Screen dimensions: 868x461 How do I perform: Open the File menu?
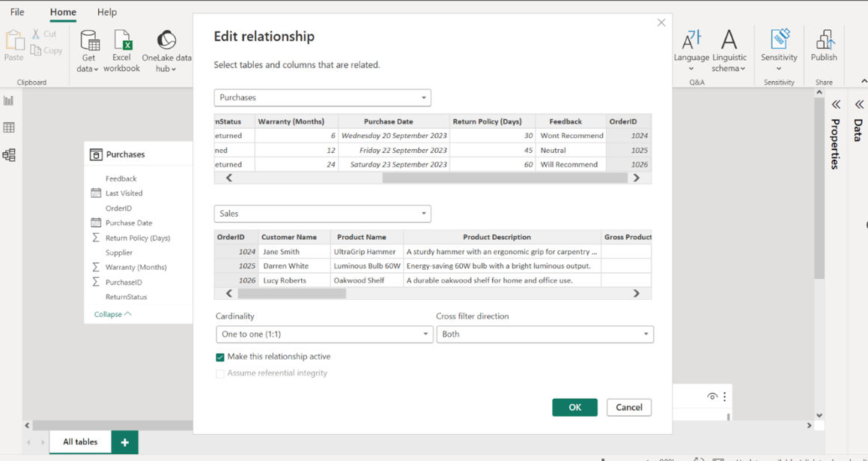(17, 12)
